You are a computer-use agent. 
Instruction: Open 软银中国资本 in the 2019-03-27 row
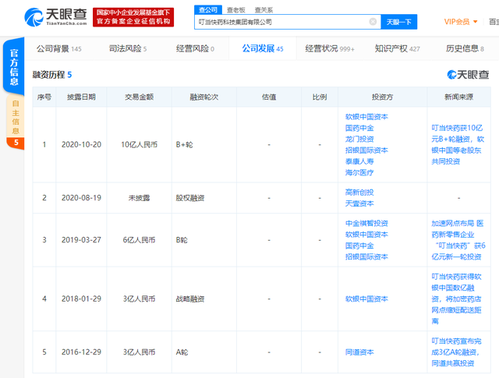(x=367, y=235)
